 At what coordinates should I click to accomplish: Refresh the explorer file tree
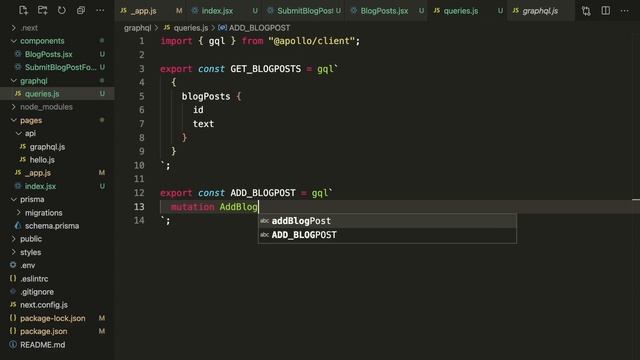pyautogui.click(x=62, y=10)
